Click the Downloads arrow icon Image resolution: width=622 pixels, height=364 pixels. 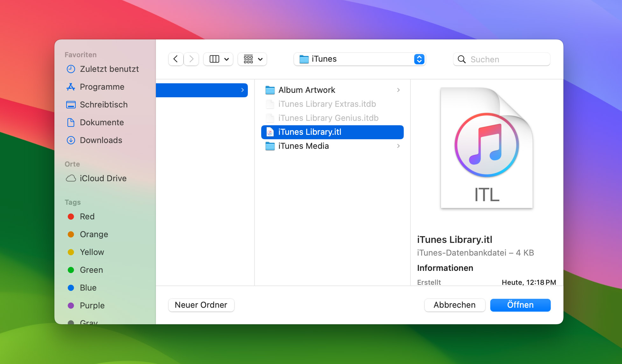tap(71, 140)
